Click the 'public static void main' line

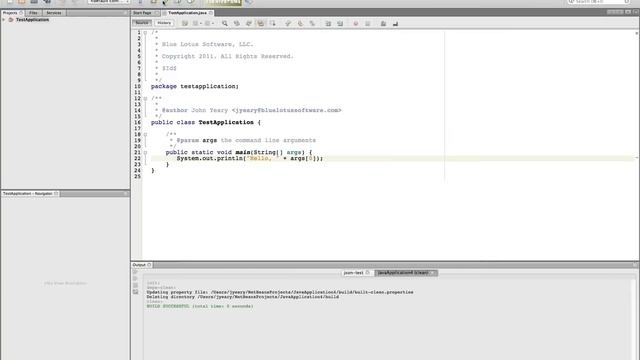point(239,152)
